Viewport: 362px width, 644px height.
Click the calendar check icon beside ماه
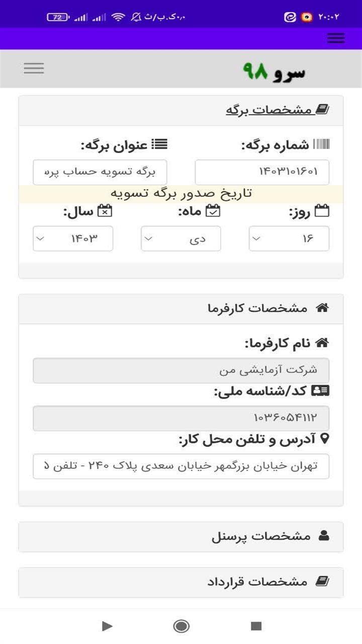214,211
